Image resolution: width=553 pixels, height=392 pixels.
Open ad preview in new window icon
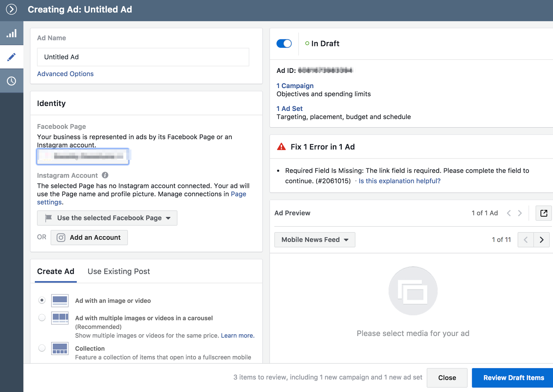coord(544,213)
